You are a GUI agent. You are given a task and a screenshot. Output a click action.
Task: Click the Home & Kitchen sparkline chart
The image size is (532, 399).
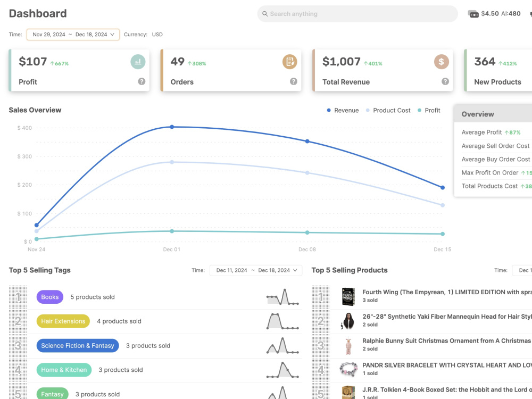[282, 370]
